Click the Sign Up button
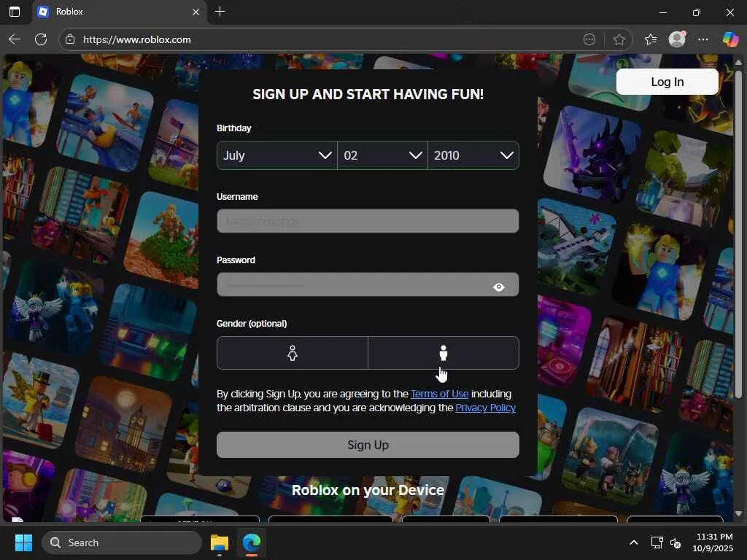 (x=368, y=445)
